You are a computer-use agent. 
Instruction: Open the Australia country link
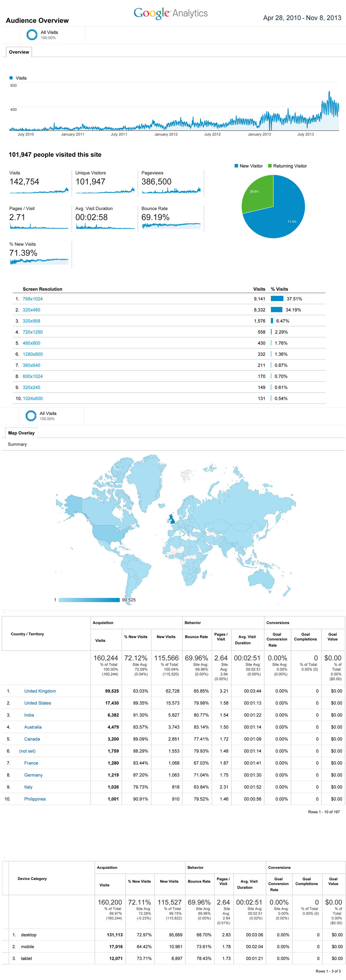click(x=33, y=727)
